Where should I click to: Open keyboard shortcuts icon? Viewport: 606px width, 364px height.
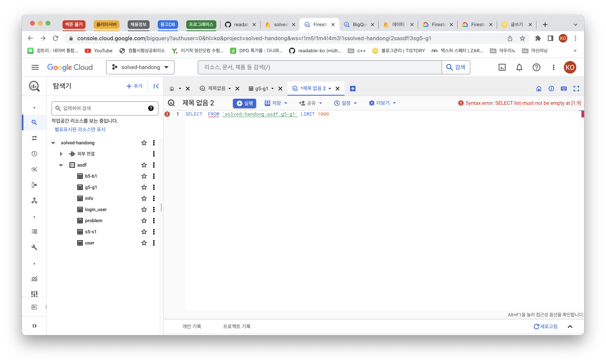564,89
